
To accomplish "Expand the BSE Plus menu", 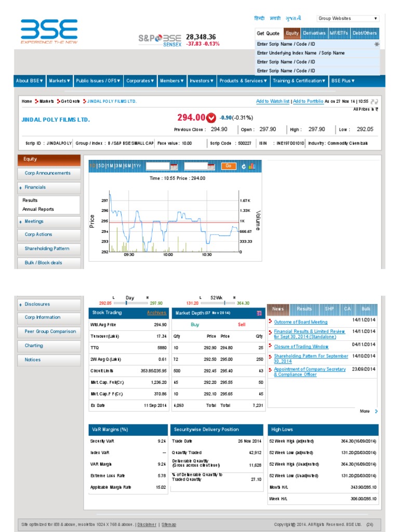I will click(343, 81).
